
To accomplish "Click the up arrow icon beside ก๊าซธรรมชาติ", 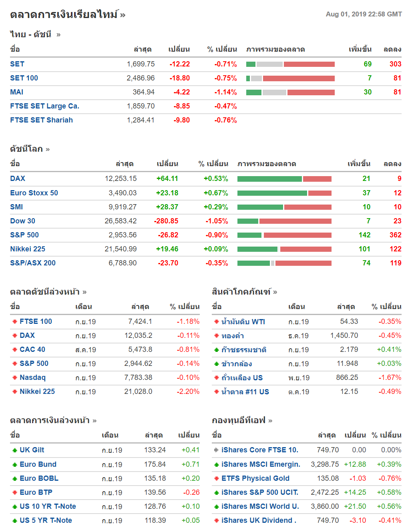I will click(216, 349).
